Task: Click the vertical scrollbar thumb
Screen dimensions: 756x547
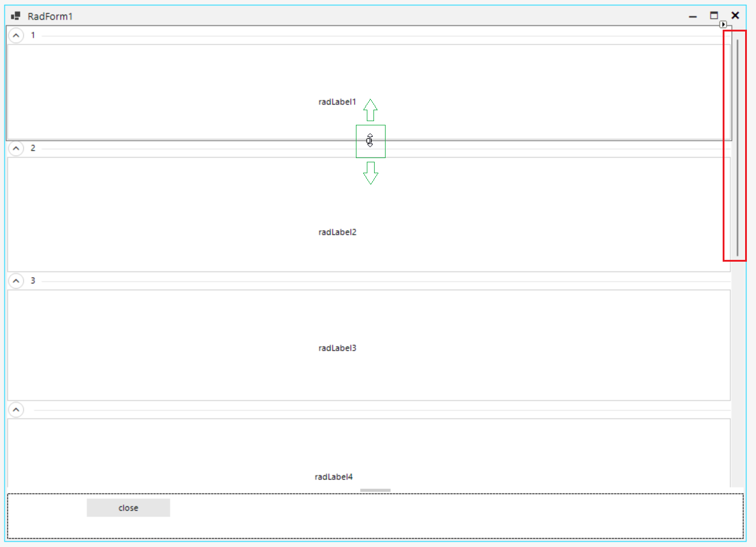Action: click(x=737, y=147)
